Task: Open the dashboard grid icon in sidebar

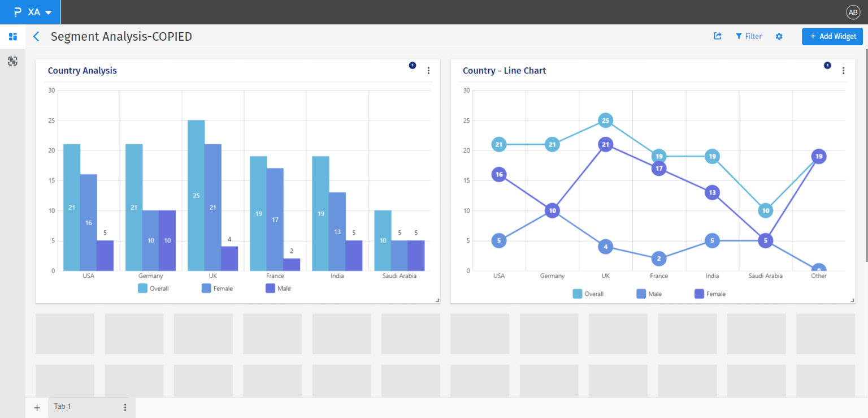Action: point(12,37)
